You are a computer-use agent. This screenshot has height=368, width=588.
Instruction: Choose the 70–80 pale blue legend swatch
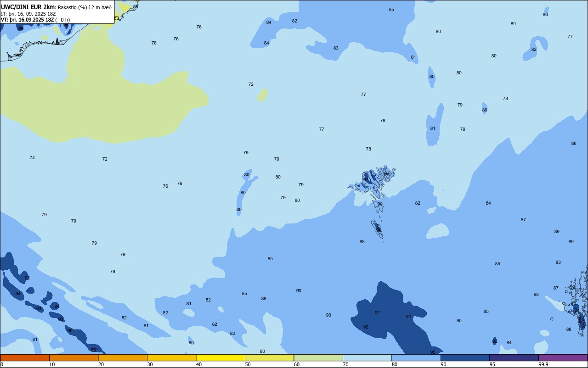coord(367,357)
